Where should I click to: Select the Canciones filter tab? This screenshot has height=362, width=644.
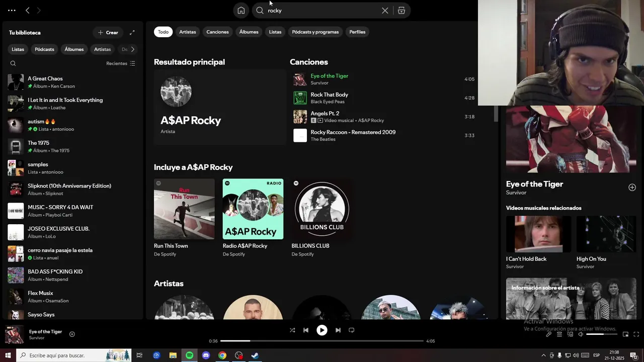pos(218,32)
